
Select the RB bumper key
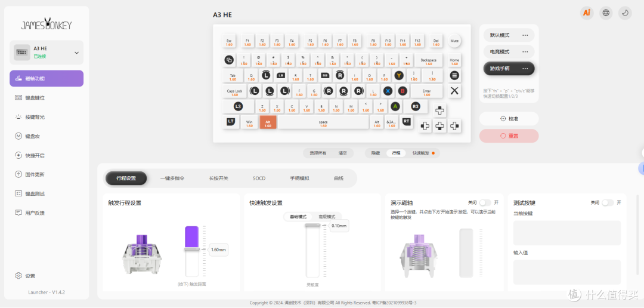(x=325, y=76)
